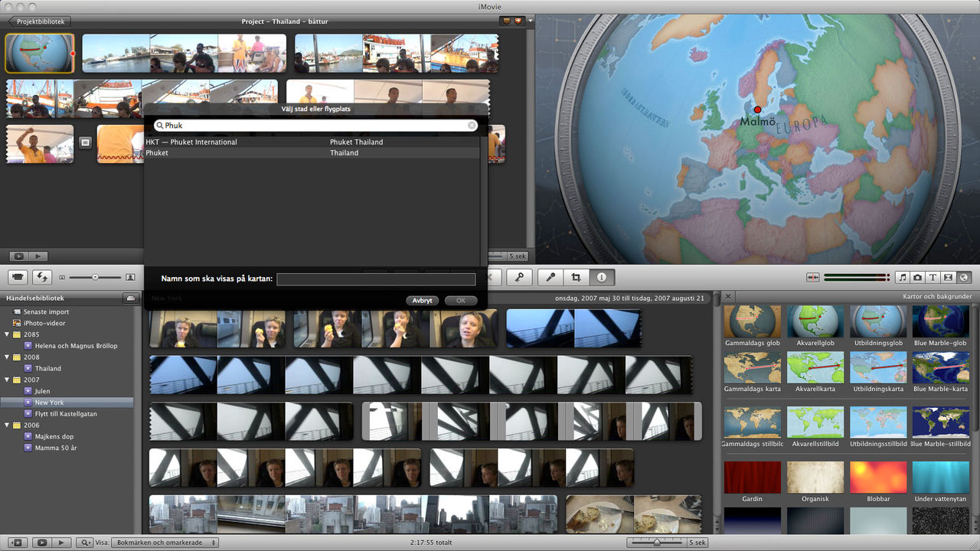Select the crop tool
The image size is (980, 551).
tap(576, 278)
